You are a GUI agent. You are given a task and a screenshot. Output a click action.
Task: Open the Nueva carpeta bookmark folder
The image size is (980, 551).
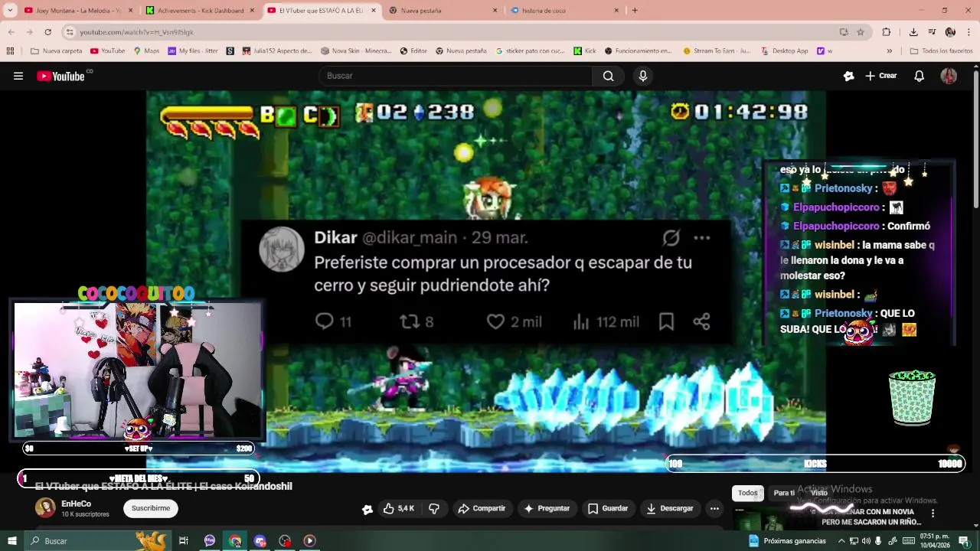pyautogui.click(x=56, y=51)
